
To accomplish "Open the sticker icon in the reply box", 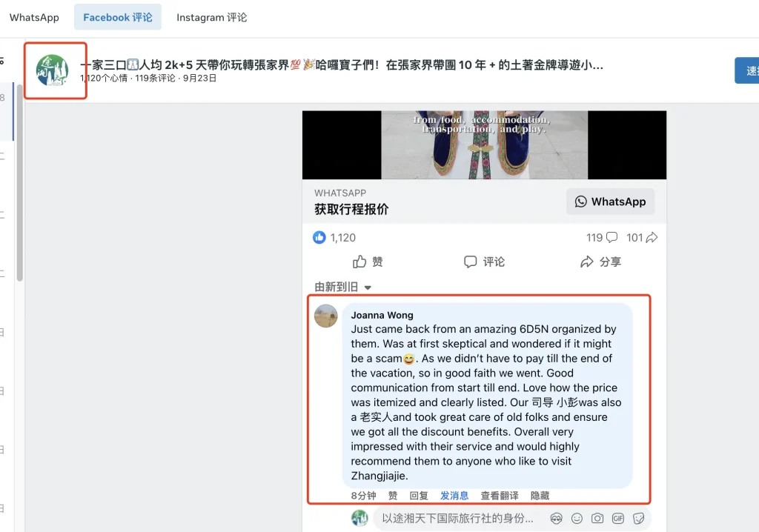I will tap(638, 519).
